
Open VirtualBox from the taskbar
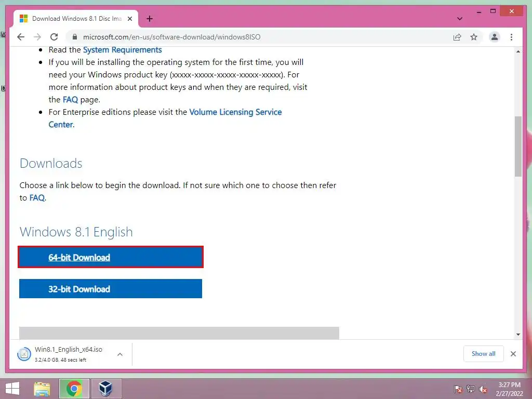pos(106,389)
